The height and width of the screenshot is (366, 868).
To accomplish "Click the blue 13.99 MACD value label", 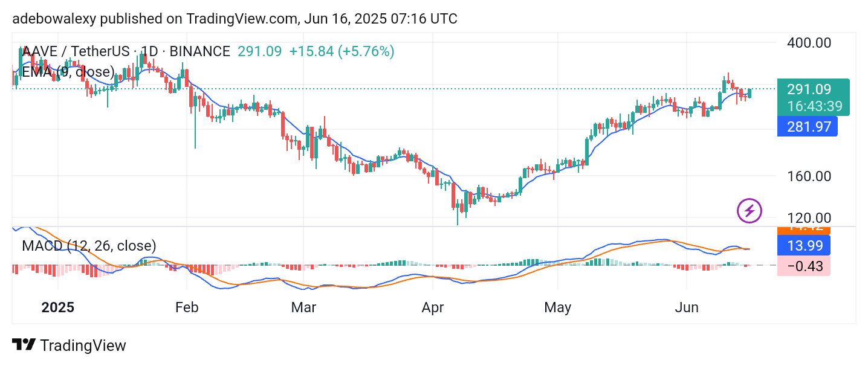I will 803,245.
